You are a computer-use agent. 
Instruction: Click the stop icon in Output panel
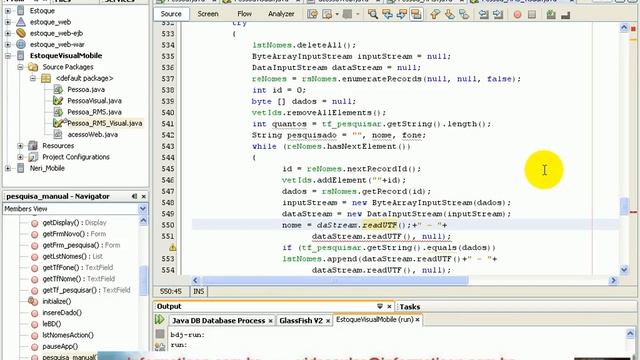[x=160, y=334]
